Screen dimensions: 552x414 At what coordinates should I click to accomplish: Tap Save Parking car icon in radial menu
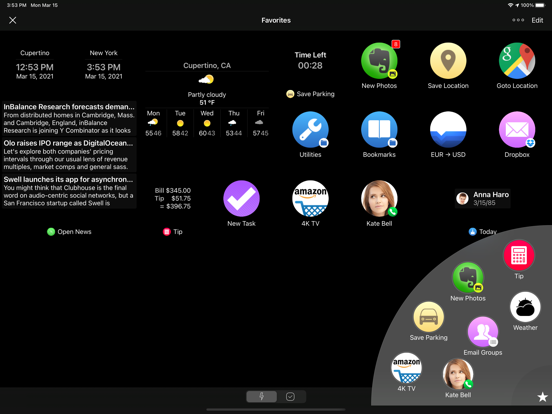(x=428, y=317)
